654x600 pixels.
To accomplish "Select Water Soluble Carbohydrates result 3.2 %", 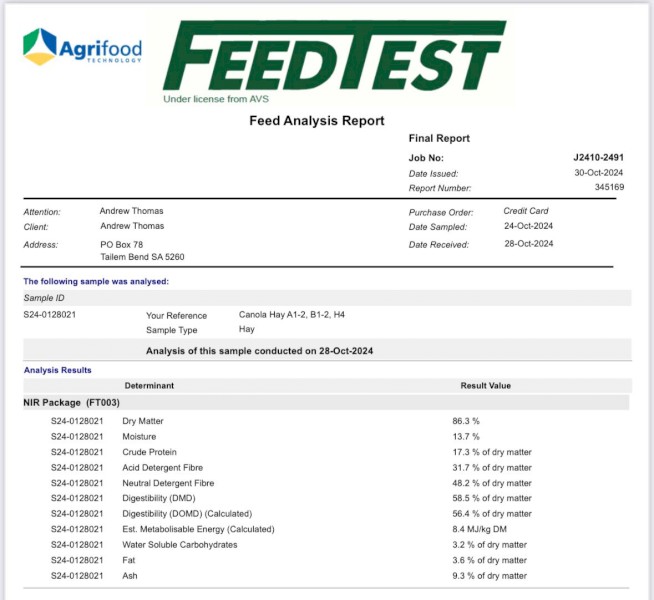I will tap(490, 545).
